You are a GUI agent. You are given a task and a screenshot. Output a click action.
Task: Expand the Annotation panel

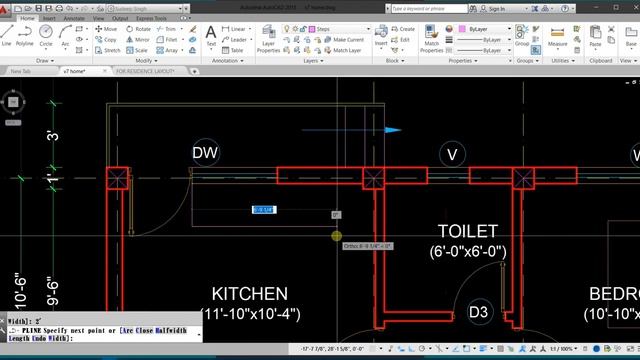pos(227,60)
